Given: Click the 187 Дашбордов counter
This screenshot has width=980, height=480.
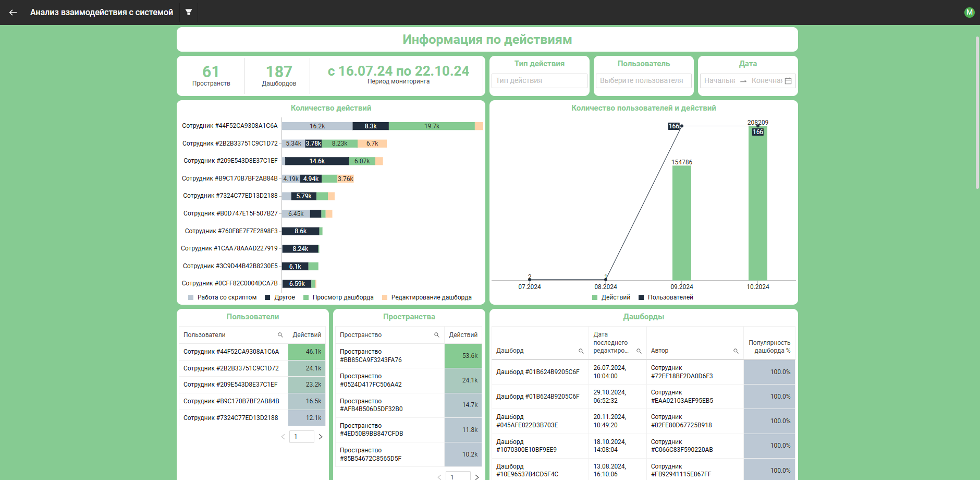Looking at the screenshot, I should click(279, 76).
